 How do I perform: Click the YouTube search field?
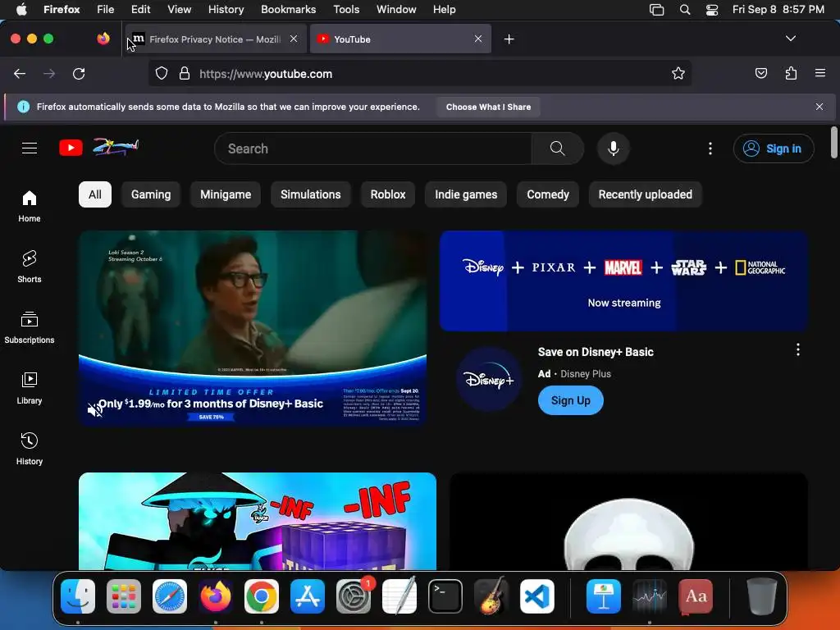(373, 148)
